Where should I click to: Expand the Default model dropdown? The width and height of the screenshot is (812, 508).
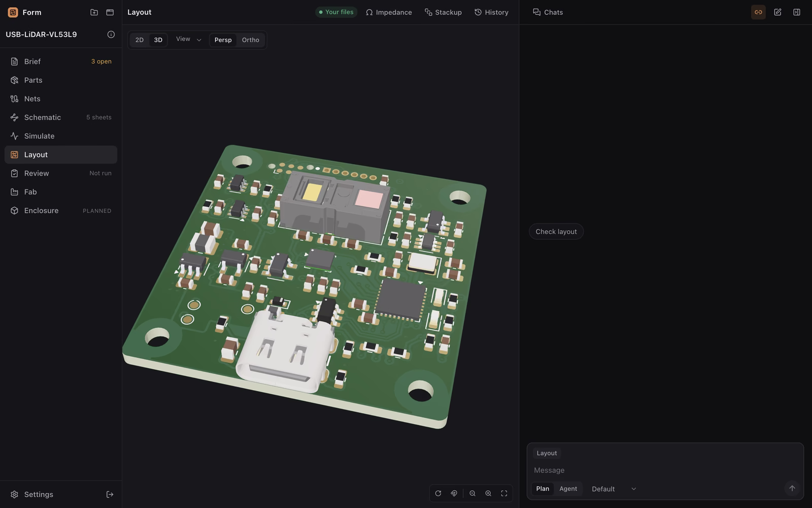[614, 489]
